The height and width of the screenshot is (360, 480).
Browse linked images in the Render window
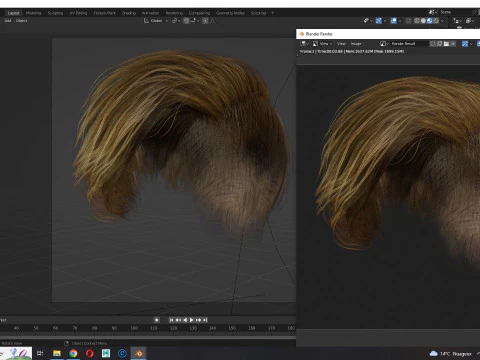pyautogui.click(x=384, y=44)
